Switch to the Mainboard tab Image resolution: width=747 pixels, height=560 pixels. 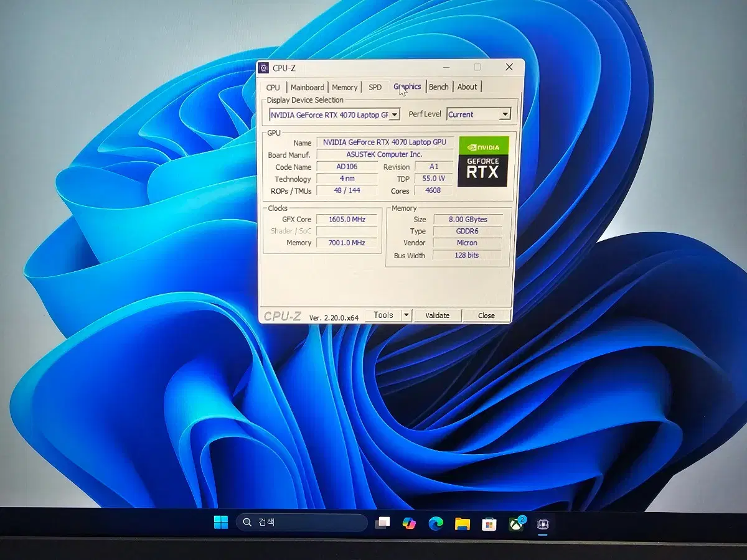307,87
